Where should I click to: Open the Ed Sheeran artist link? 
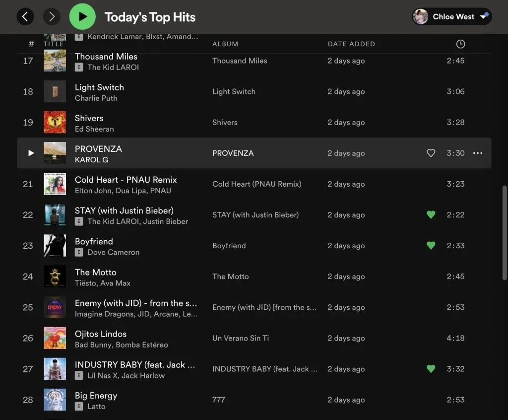point(94,129)
